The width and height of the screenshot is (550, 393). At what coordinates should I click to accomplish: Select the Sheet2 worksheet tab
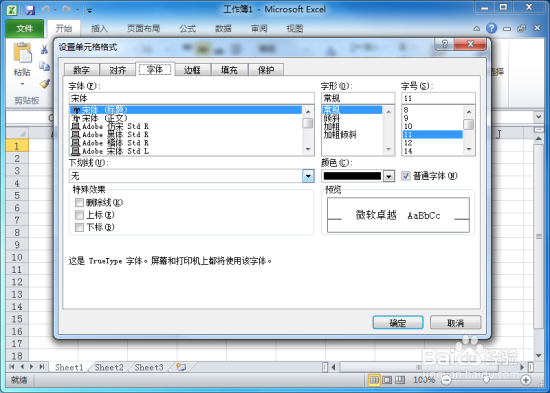point(109,367)
